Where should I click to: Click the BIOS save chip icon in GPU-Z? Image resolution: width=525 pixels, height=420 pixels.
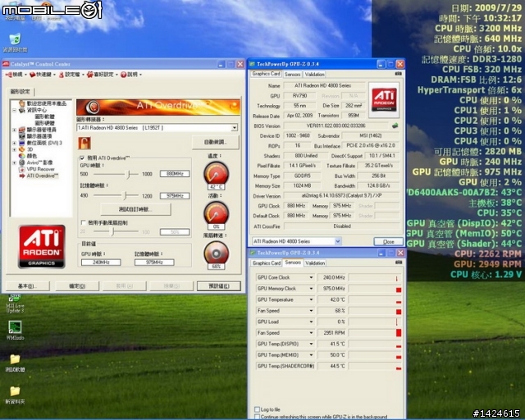point(395,126)
